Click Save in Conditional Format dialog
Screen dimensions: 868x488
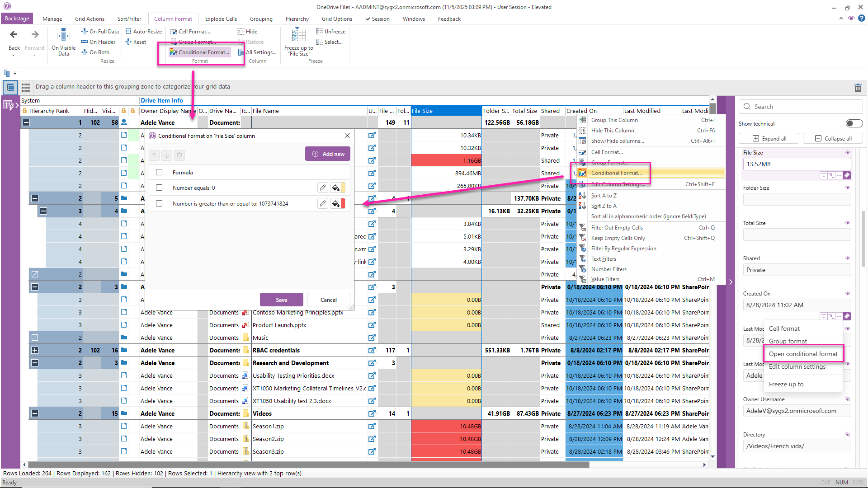281,300
